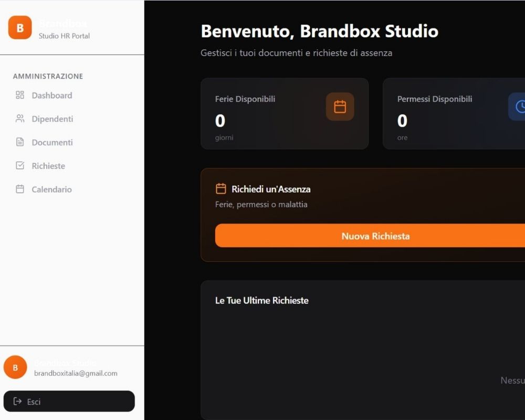Log out with the Esci button

point(69,401)
